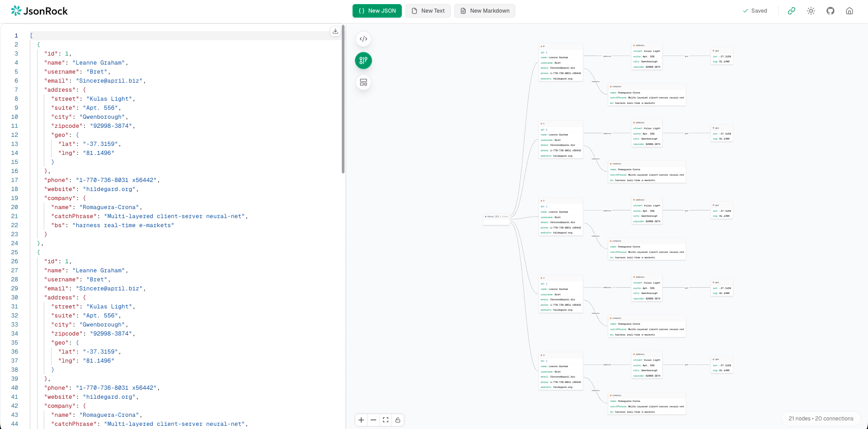Click "lat": "-37.3159" on line 13

[x=90, y=144]
